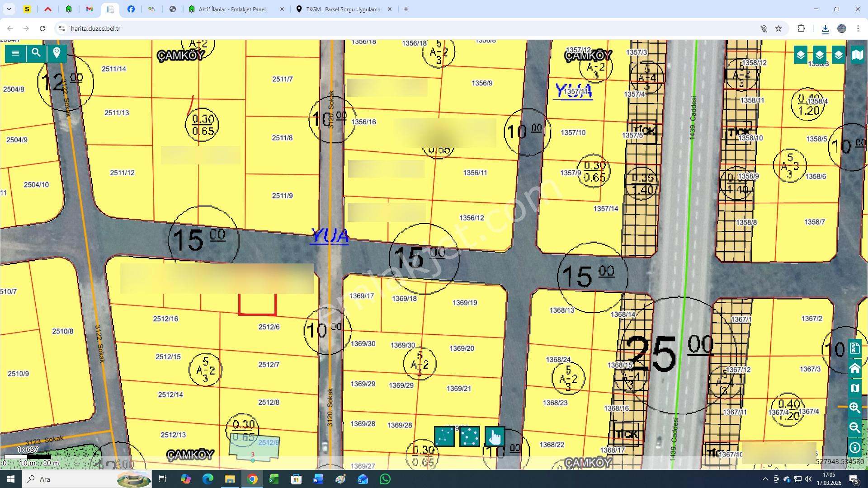Open the map search tool

[x=36, y=53]
